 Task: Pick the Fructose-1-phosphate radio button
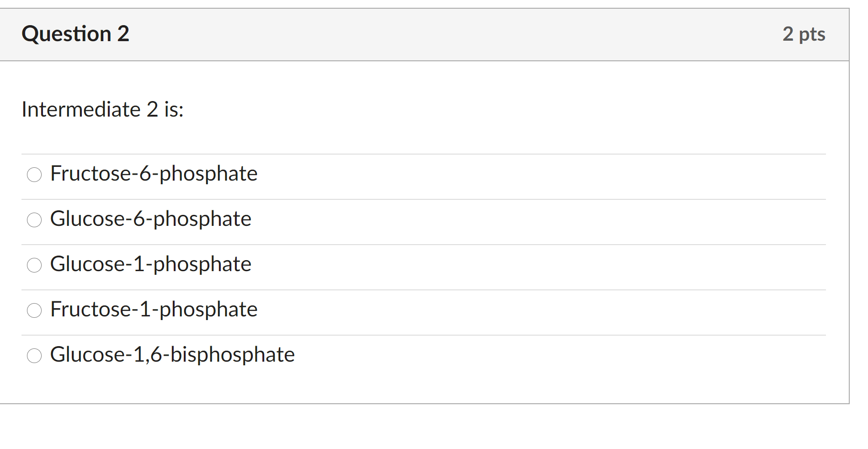pyautogui.click(x=34, y=310)
